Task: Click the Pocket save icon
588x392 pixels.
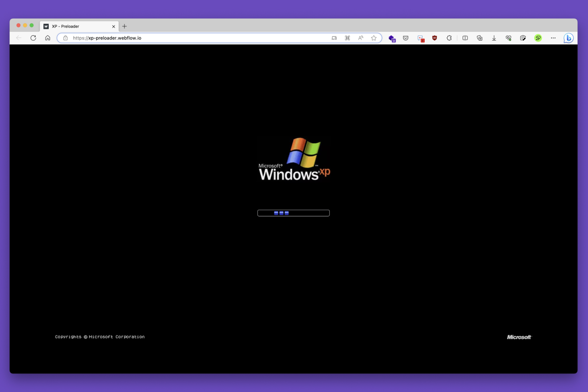Action: click(406, 38)
